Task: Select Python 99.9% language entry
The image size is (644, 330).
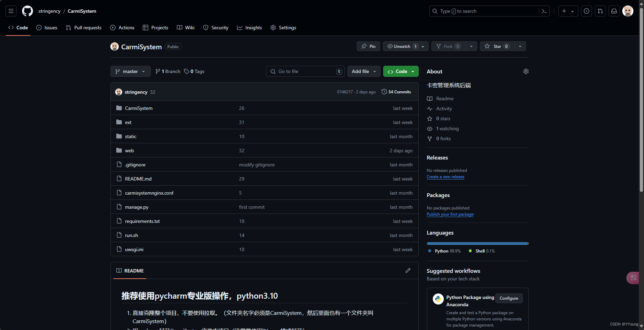Action: pos(444,251)
